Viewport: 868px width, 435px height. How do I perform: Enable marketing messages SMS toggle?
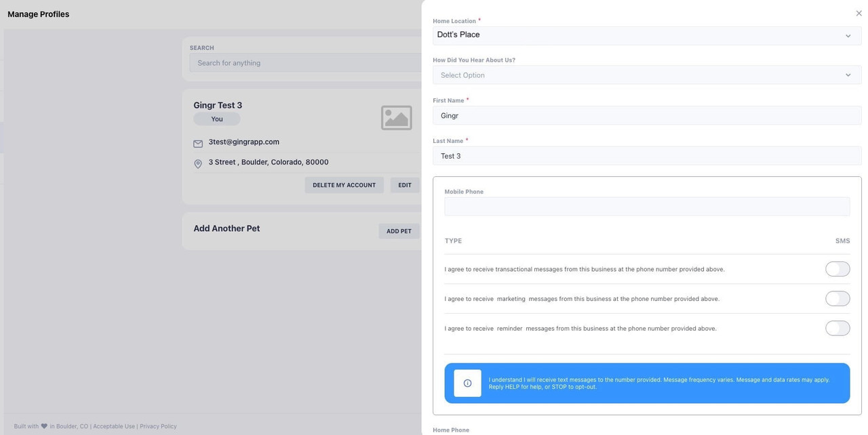(837, 299)
